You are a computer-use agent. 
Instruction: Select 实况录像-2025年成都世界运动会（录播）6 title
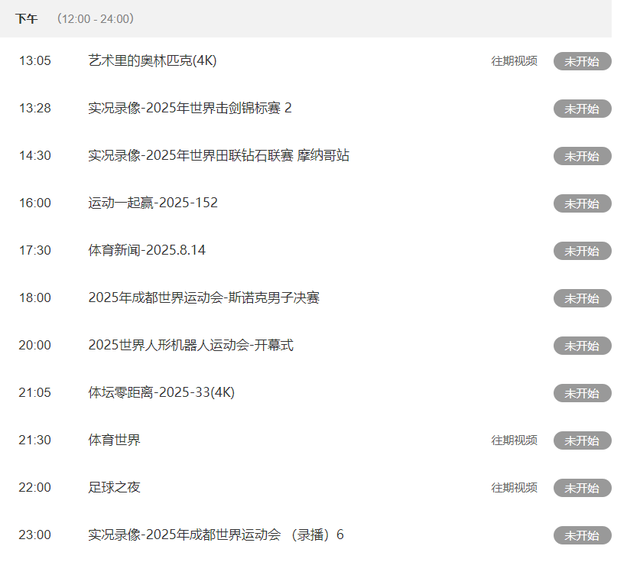[x=216, y=534]
